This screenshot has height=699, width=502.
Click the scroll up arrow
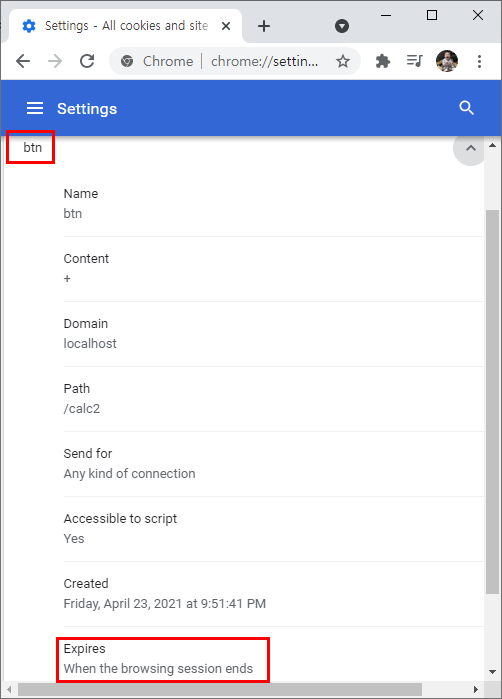(x=493, y=146)
